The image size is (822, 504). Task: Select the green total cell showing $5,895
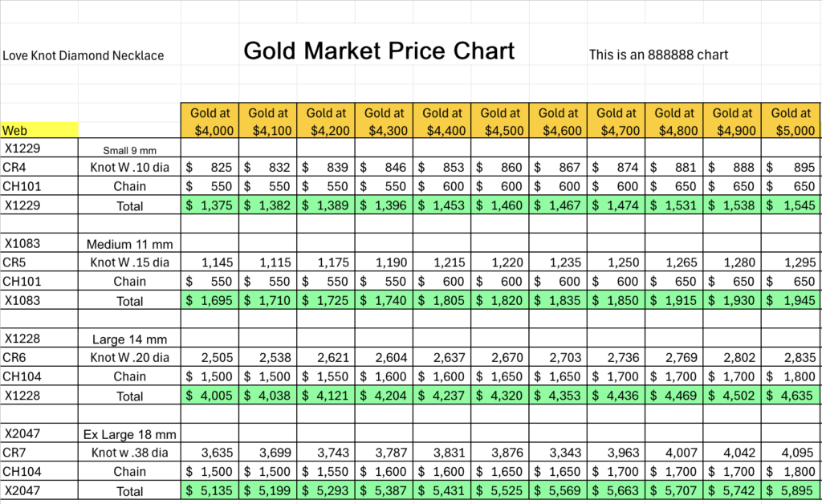coord(791,491)
